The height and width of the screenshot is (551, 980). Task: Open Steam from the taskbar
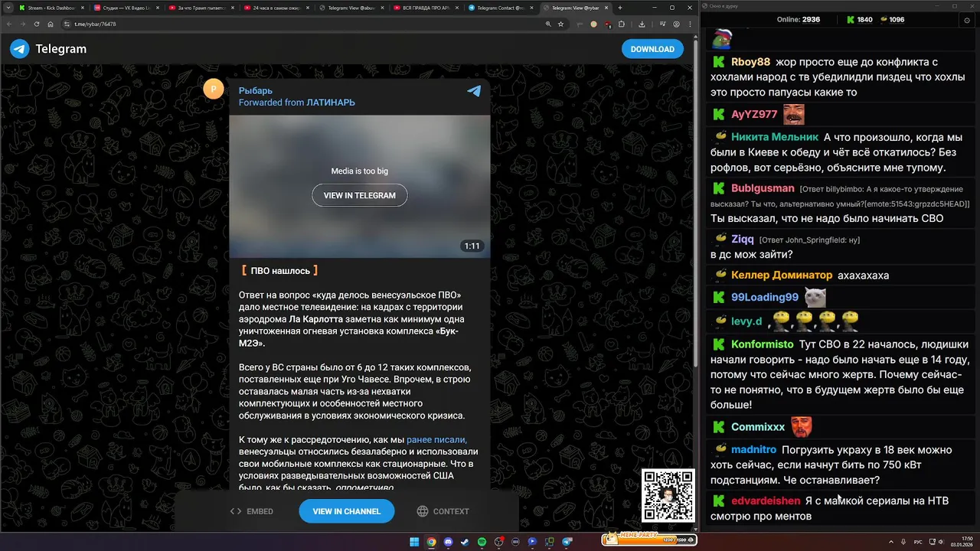465,542
